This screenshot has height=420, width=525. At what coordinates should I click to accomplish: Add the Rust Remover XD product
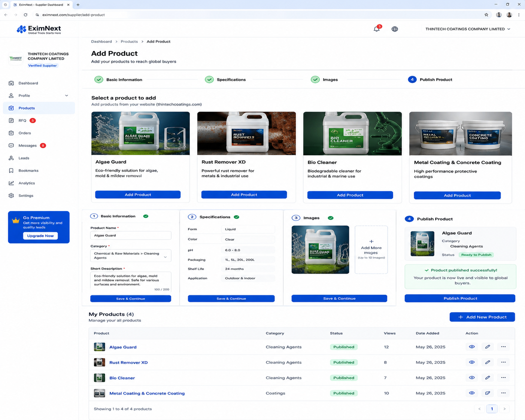244,195
